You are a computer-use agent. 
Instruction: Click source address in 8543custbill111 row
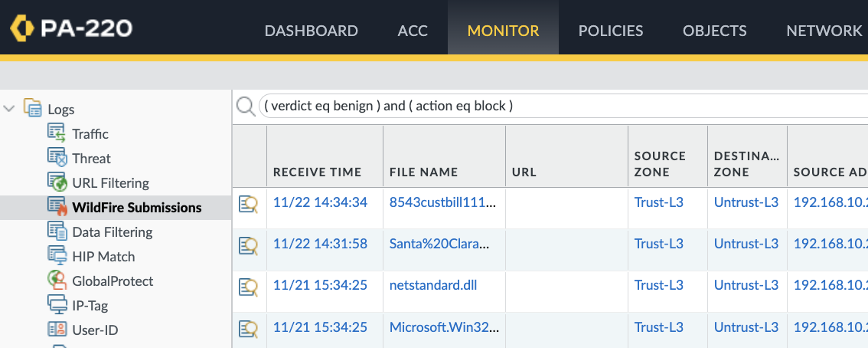(830, 202)
